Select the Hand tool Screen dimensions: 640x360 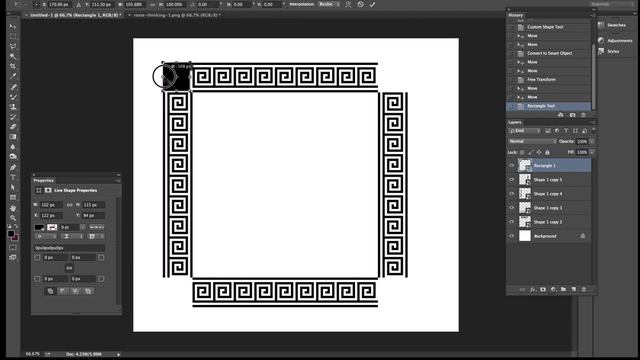(13, 208)
